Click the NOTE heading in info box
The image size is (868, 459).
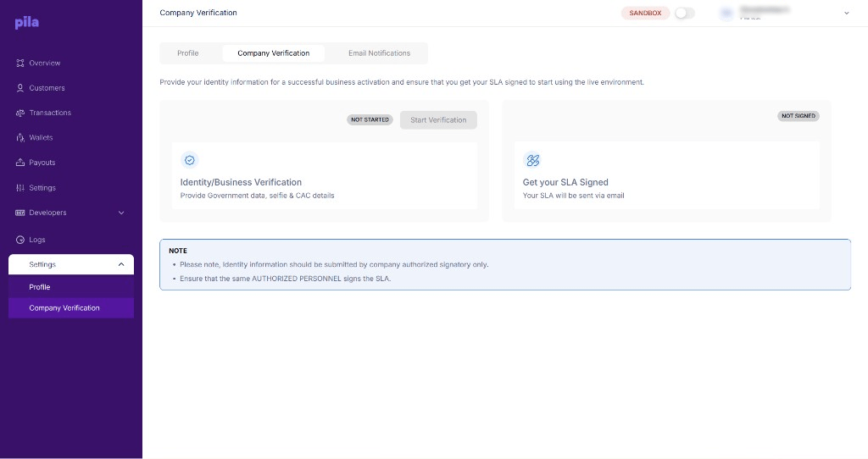pos(178,251)
